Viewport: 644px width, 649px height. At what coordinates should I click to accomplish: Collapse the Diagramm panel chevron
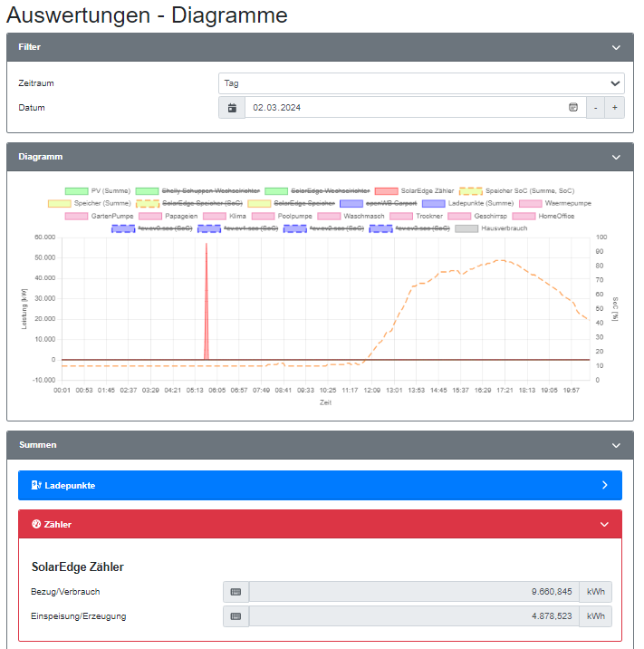tap(616, 158)
